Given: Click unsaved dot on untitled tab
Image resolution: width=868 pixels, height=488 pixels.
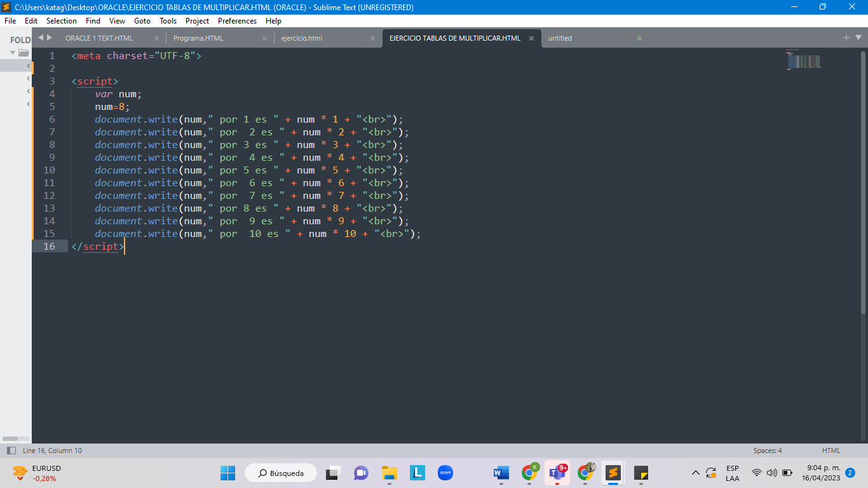Looking at the screenshot, I should tap(639, 38).
